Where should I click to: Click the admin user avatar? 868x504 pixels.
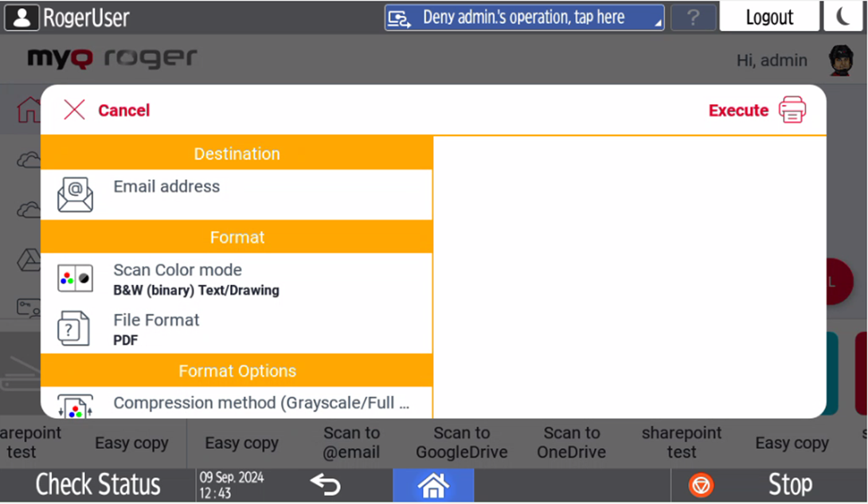[x=841, y=61]
